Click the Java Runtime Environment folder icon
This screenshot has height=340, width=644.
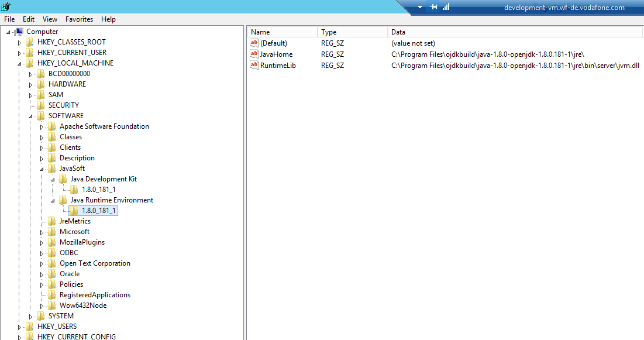point(63,200)
